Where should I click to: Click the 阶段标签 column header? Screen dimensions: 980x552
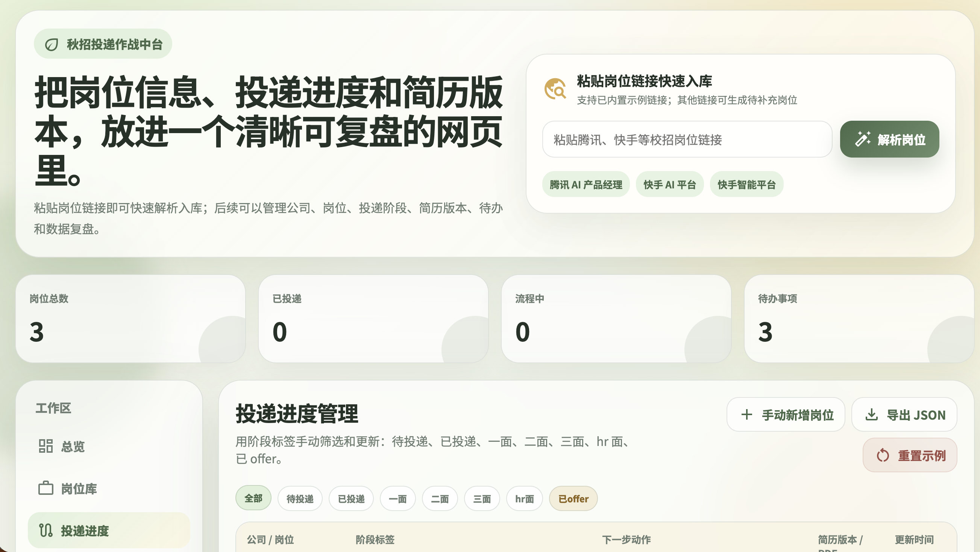tap(375, 540)
